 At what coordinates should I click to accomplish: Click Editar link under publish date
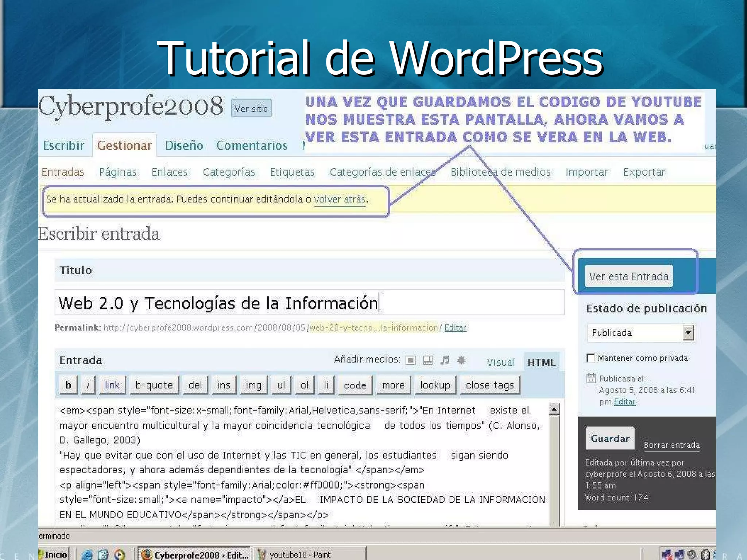[x=624, y=402]
